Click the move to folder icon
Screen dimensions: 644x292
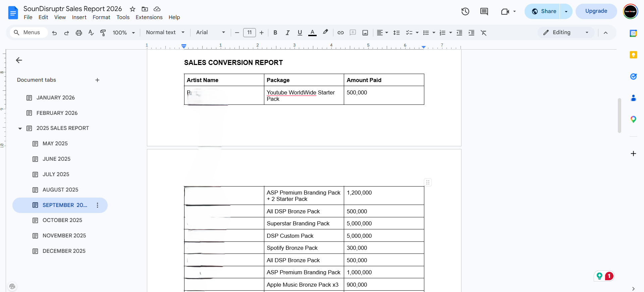[x=145, y=9]
